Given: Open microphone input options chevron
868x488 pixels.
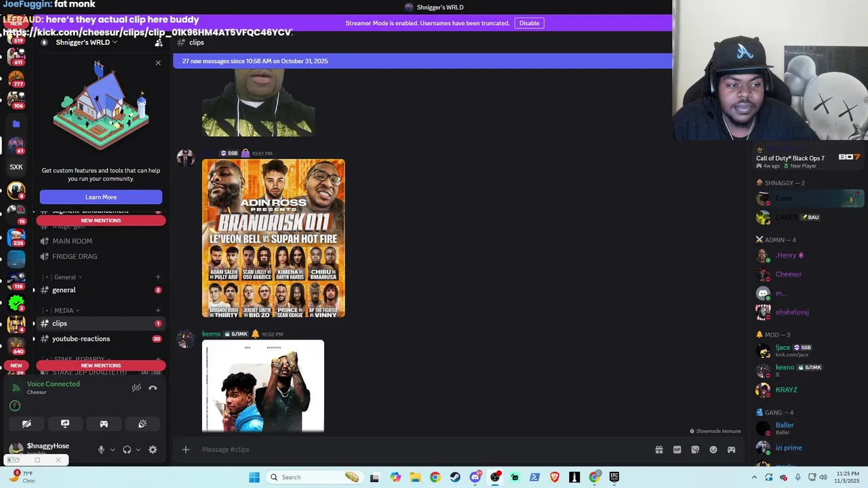Looking at the screenshot, I should (113, 449).
